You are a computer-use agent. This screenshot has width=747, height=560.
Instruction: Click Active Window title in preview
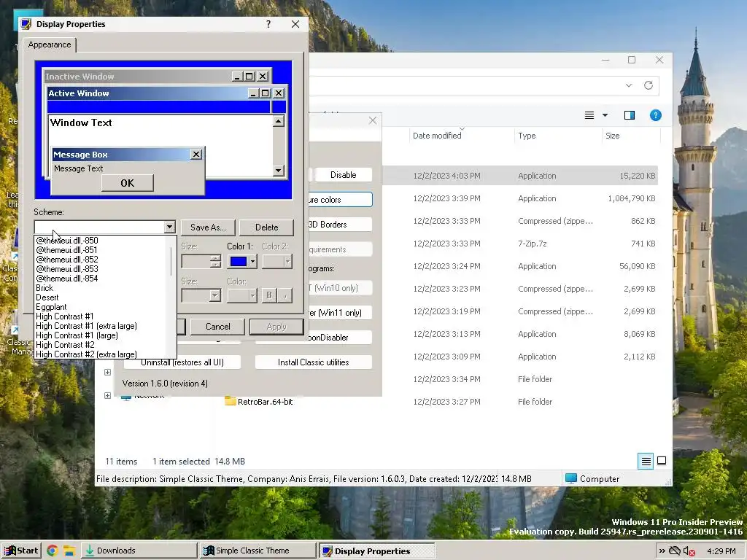(79, 93)
